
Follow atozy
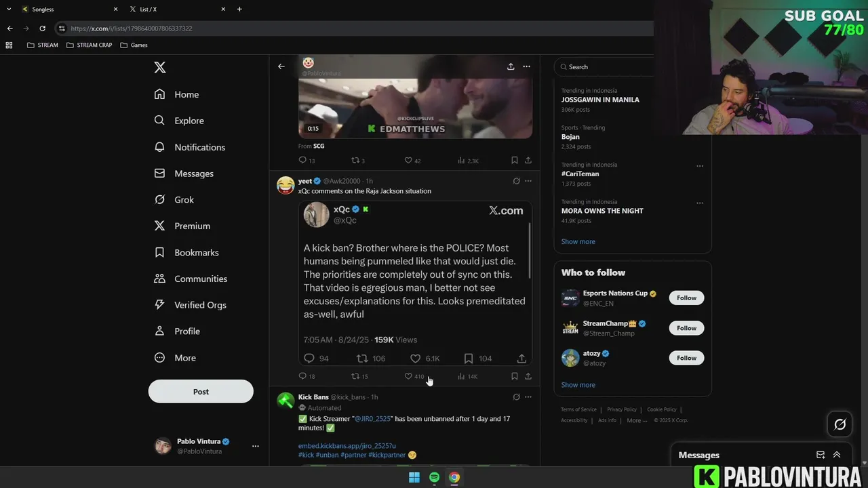coord(686,358)
